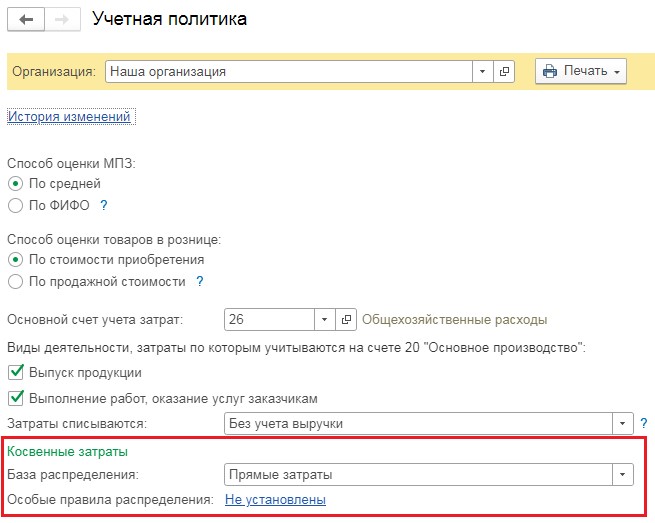
Task: Open the Основной счет учета затрат dropdown
Action: pyautogui.click(x=325, y=320)
